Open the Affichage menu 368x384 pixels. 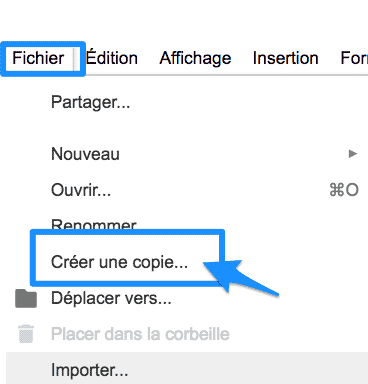195,59
